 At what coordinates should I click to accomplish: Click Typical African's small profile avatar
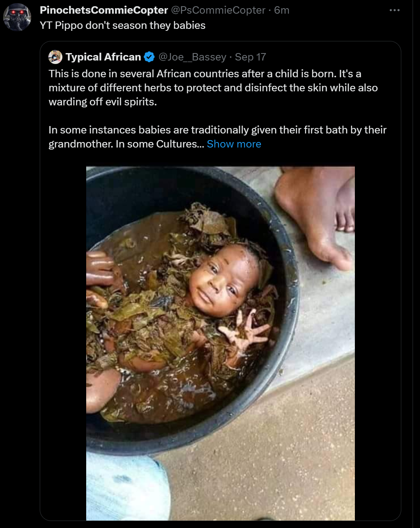[x=55, y=57]
